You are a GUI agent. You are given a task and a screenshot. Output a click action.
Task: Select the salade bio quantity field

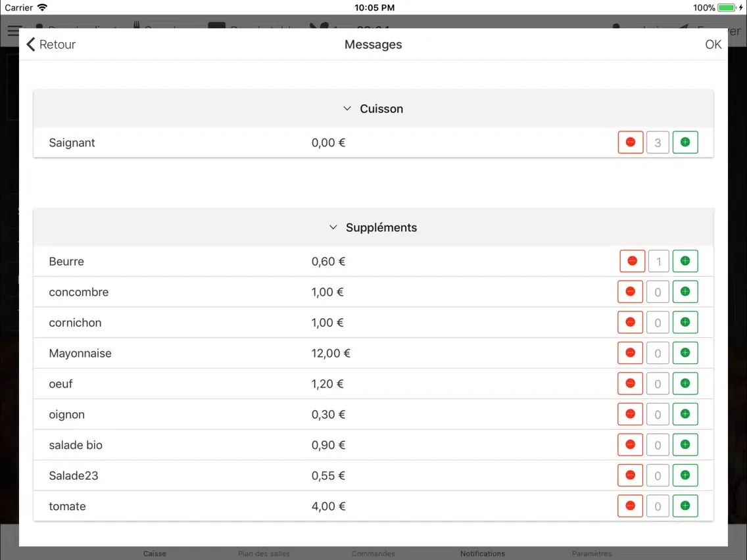[x=658, y=445]
